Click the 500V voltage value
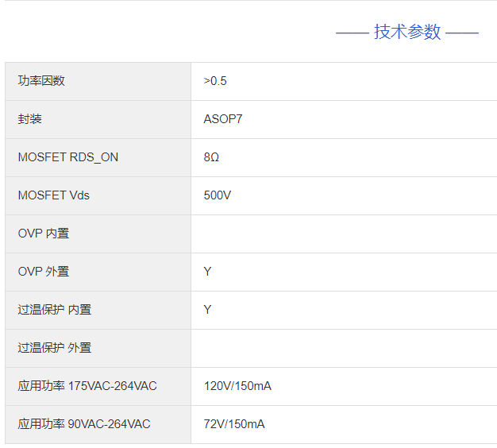 coord(218,195)
